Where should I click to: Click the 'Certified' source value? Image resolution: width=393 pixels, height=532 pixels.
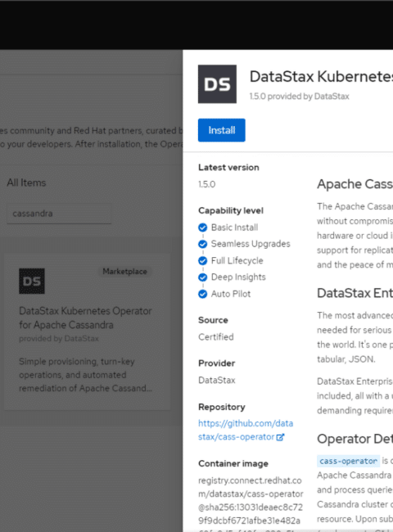216,337
